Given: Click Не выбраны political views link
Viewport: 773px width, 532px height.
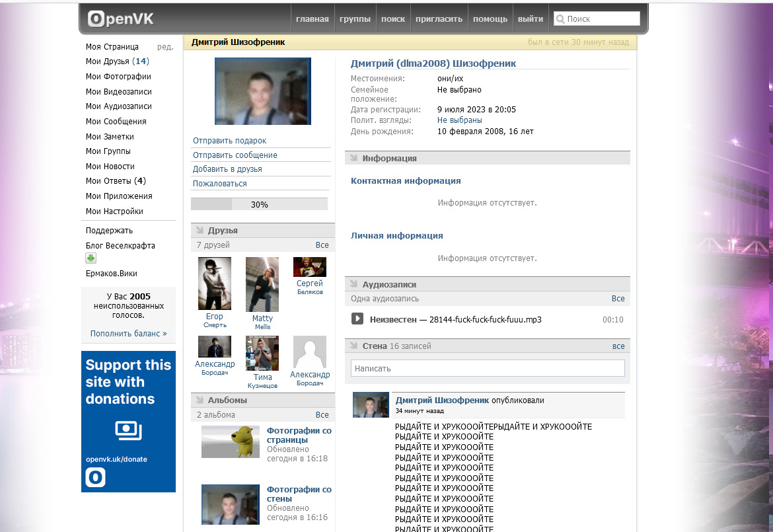Looking at the screenshot, I should 459,120.
